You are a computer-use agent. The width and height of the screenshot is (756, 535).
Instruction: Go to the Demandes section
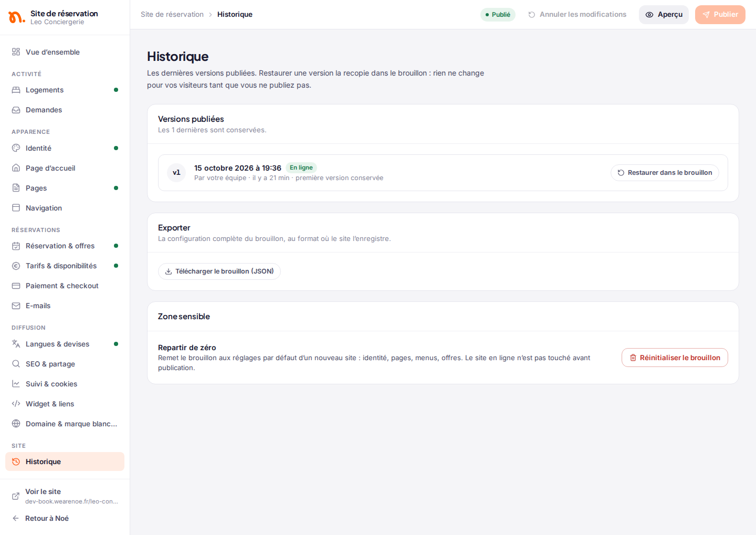click(x=65, y=110)
